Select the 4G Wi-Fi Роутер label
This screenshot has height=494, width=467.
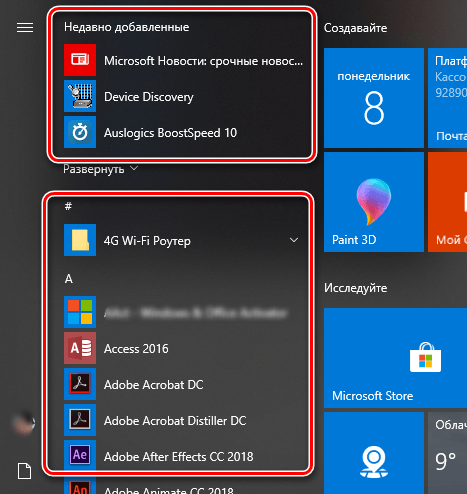147,241
